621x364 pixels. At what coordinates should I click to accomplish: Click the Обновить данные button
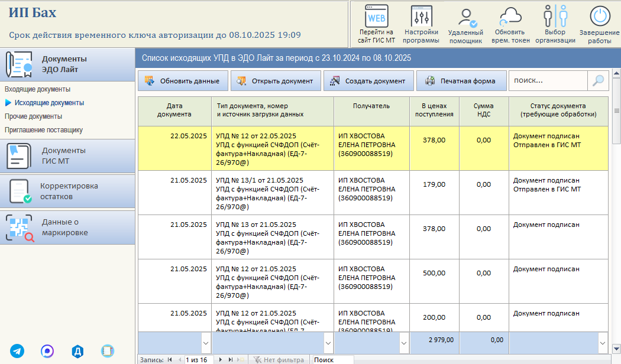(x=183, y=81)
